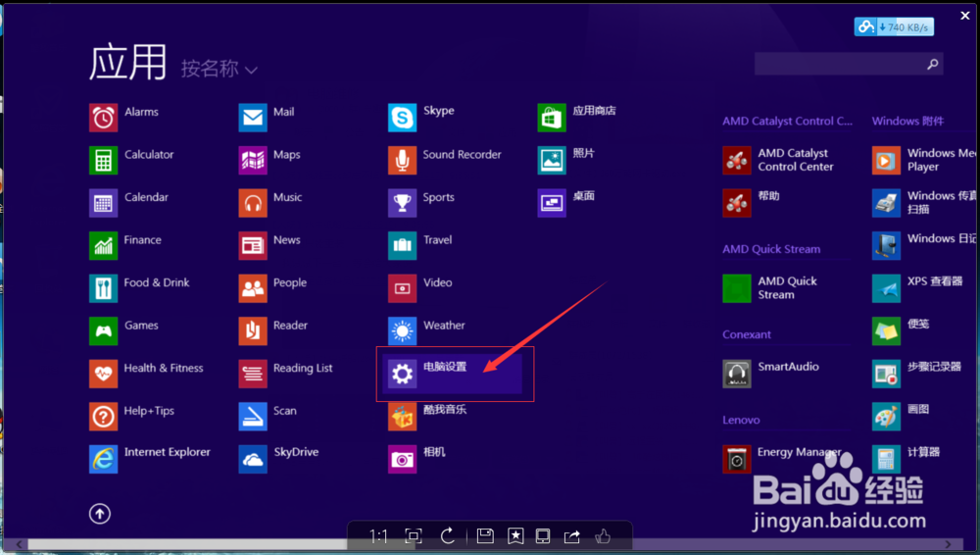Open the Sports app

(x=421, y=203)
